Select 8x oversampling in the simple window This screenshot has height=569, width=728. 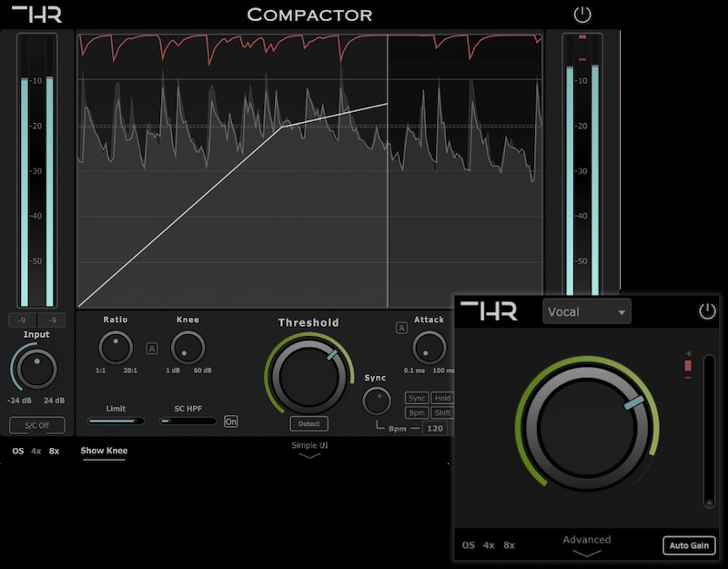coord(509,545)
